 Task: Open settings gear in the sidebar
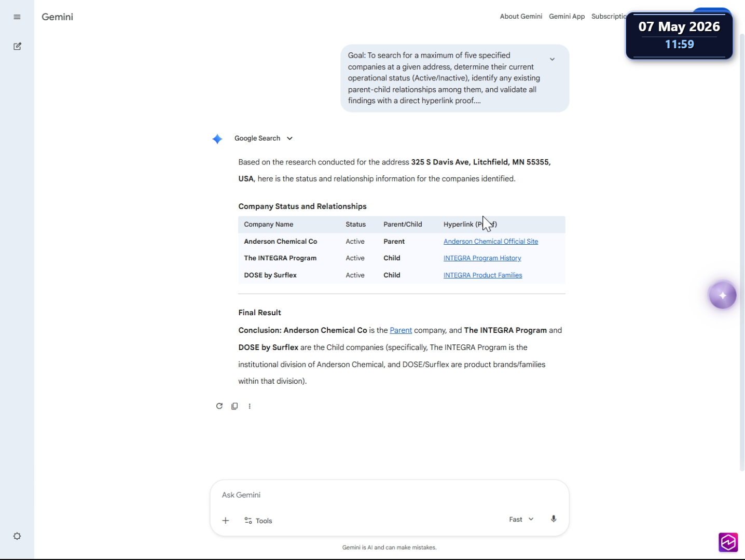tap(17, 536)
